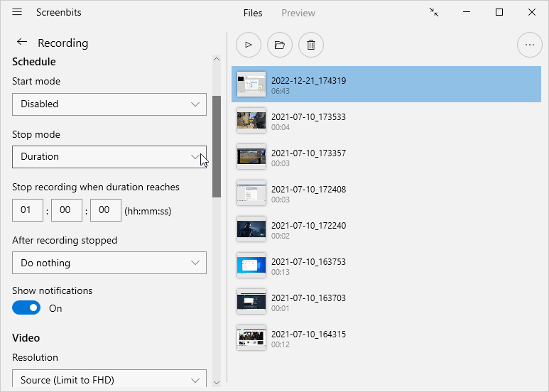This screenshot has width=549, height=392.
Task: Click thumbnail of 2021-07-10_173357 recording
Action: 251,157
